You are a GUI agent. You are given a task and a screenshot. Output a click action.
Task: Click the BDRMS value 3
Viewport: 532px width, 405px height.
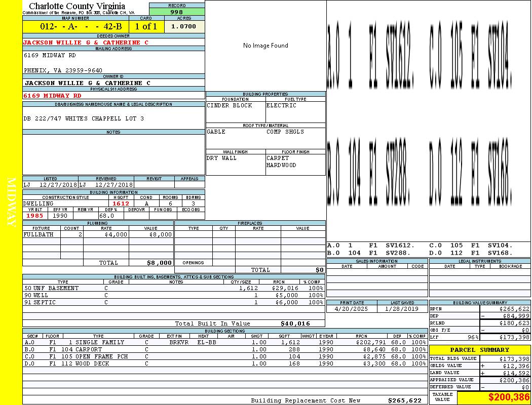pos(194,204)
